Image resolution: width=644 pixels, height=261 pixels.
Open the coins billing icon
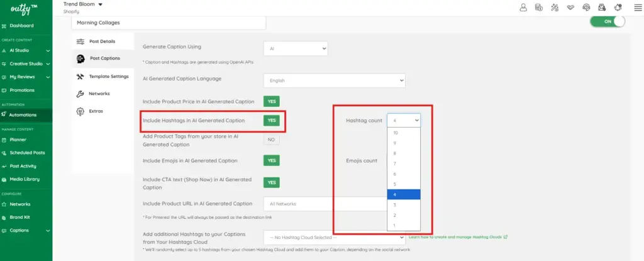[x=539, y=7]
